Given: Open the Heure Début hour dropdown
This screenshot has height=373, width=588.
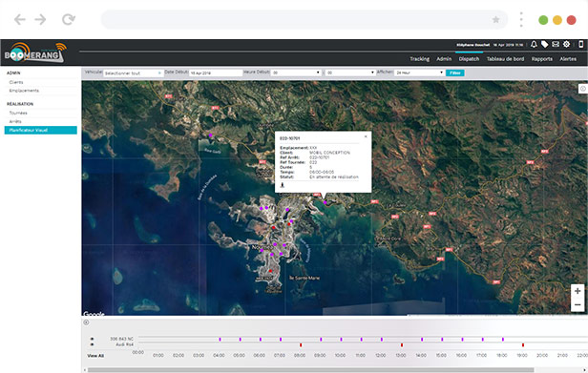Looking at the screenshot, I should click(296, 73).
